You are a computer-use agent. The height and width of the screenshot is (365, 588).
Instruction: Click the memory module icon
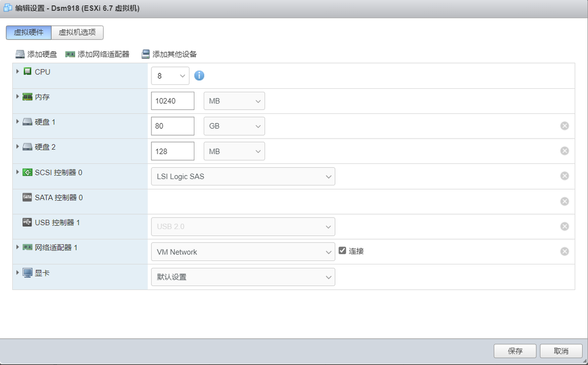click(x=27, y=97)
